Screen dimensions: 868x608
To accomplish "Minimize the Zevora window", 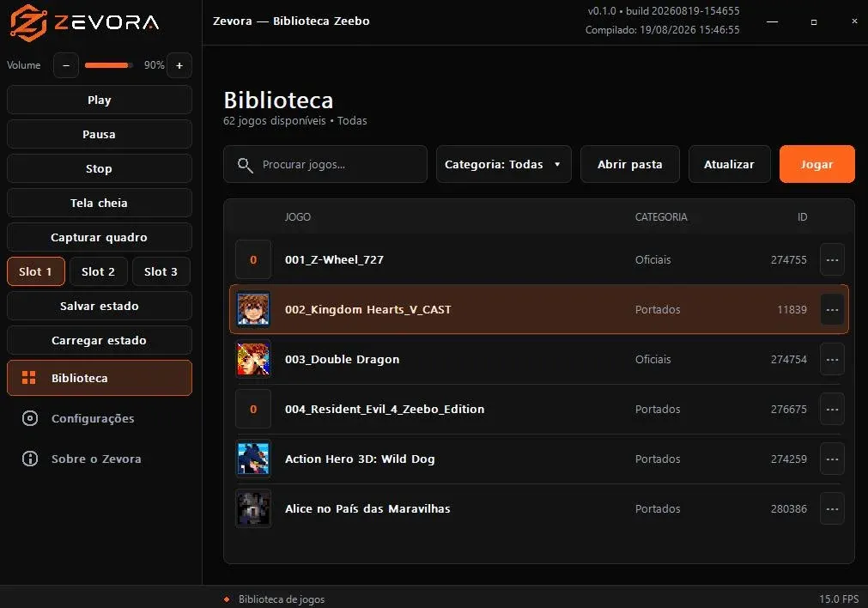I will click(x=772, y=21).
